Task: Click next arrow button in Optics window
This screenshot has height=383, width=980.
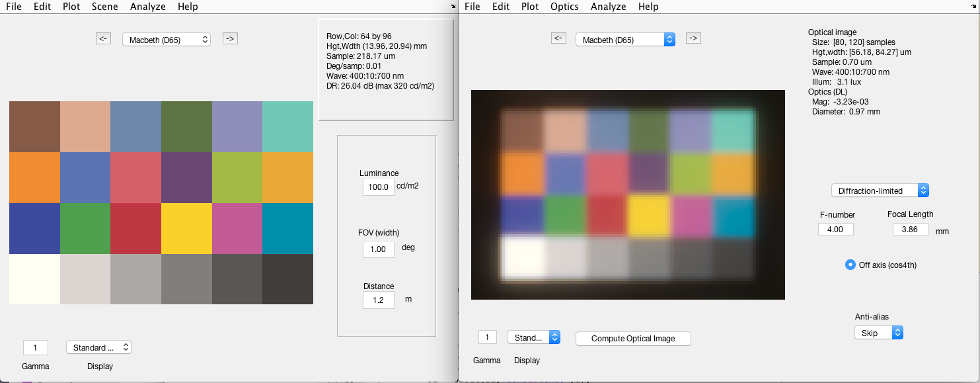Action: [693, 38]
